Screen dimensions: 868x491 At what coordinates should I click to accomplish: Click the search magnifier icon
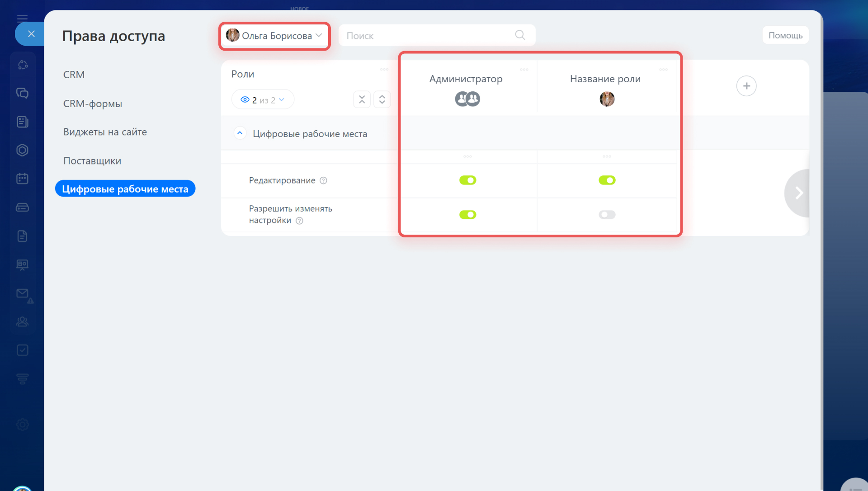coord(520,35)
